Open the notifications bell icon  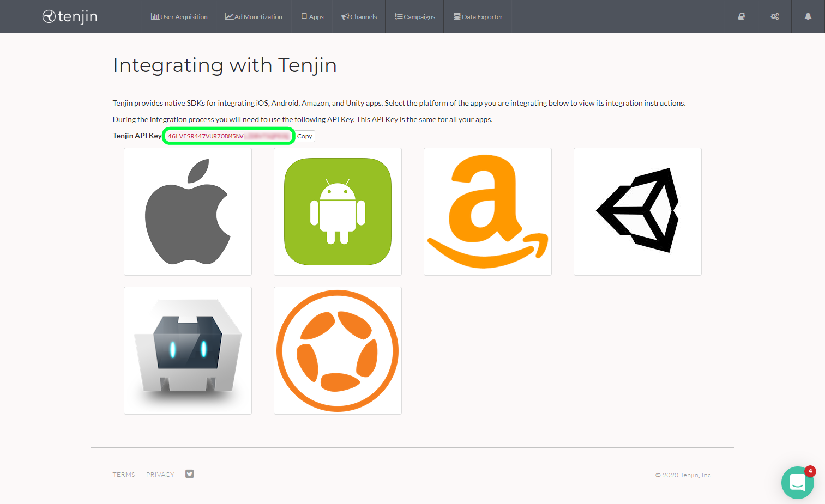point(808,16)
